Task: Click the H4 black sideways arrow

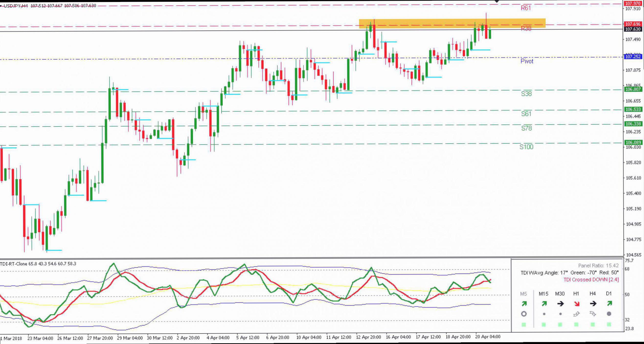Action: click(593, 304)
